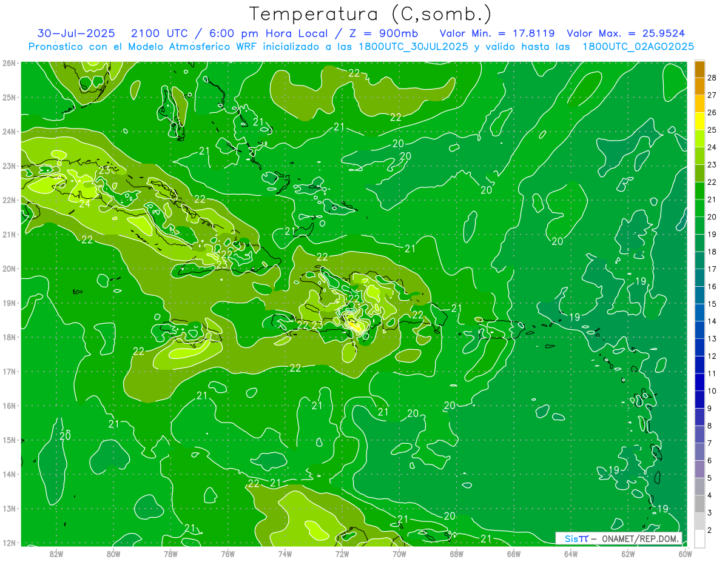The image size is (728, 562).
Task: Click the "12" label on the color scale
Action: (x=712, y=356)
